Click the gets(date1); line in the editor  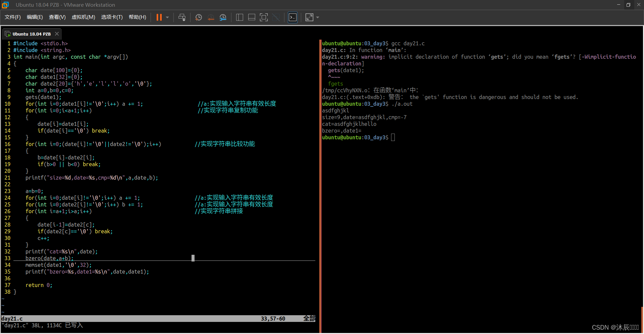tap(44, 97)
